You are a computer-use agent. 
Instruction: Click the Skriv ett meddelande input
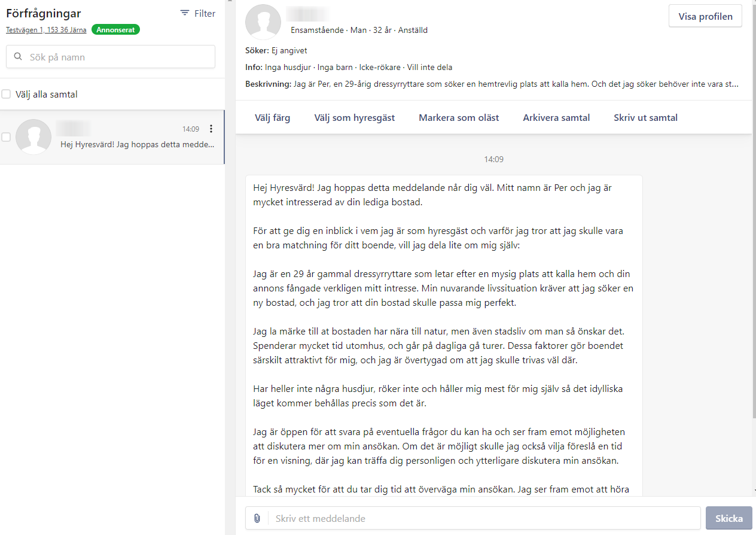point(484,518)
